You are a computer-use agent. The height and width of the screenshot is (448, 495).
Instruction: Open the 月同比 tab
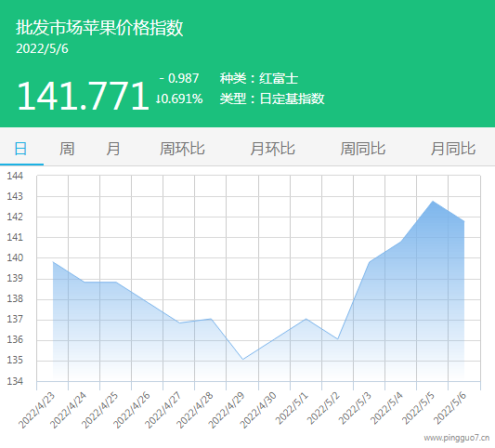click(x=453, y=149)
